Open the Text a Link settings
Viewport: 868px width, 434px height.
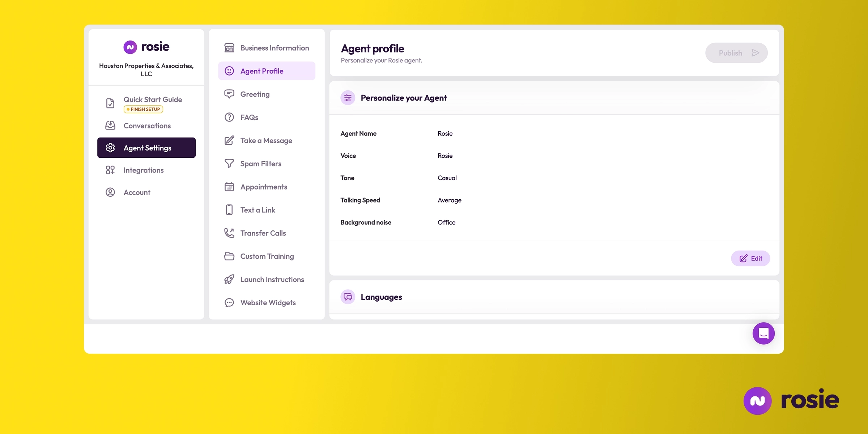point(267,210)
